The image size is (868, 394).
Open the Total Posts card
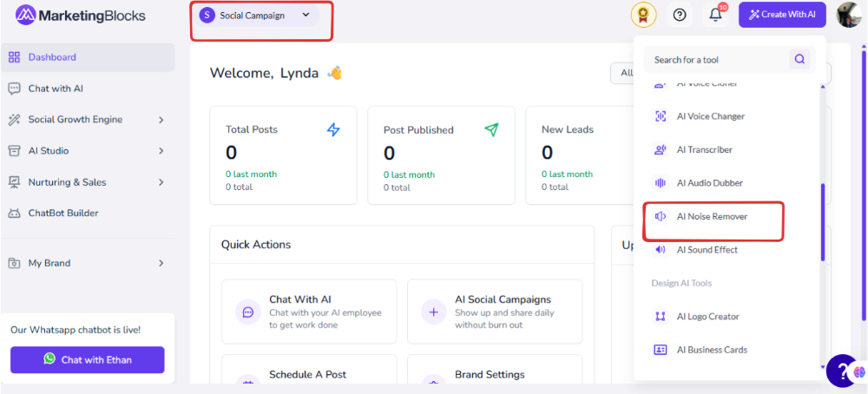pos(284,155)
